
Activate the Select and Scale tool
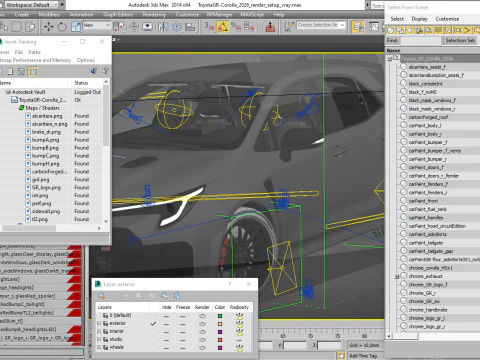click(76, 27)
